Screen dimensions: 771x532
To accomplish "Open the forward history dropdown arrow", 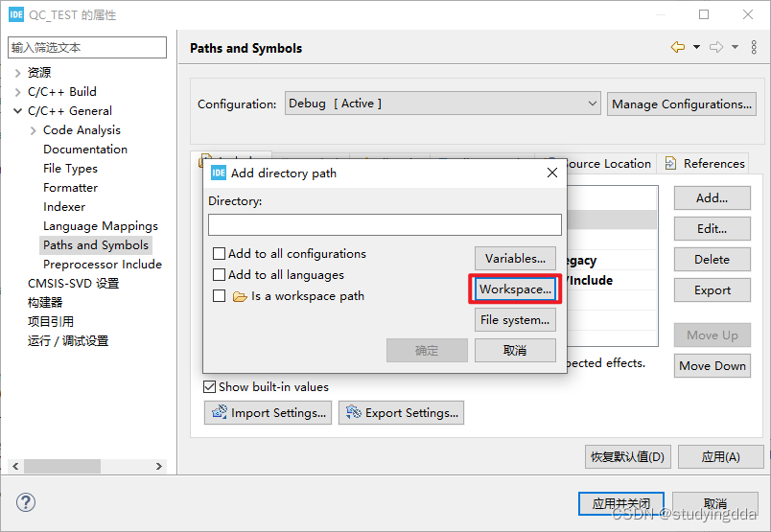I will point(735,47).
